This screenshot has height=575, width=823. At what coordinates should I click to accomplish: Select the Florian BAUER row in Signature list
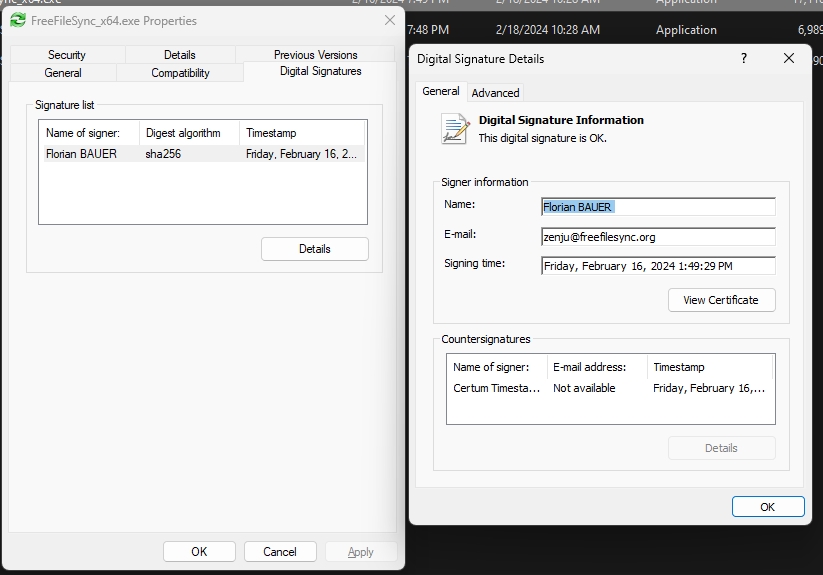pyautogui.click(x=204, y=154)
